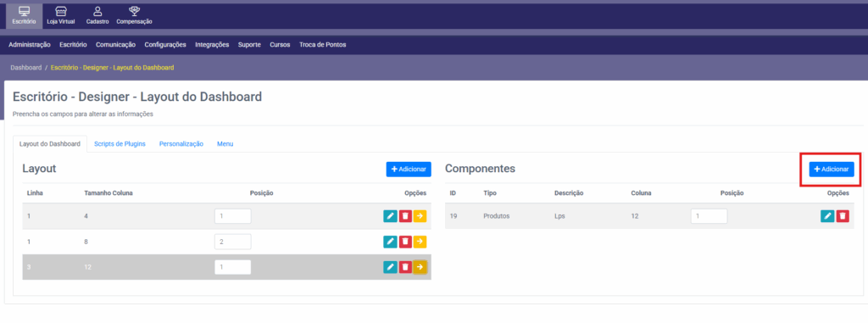Open the Troca de Pontos menu
This screenshot has height=323, width=868.
(323, 45)
